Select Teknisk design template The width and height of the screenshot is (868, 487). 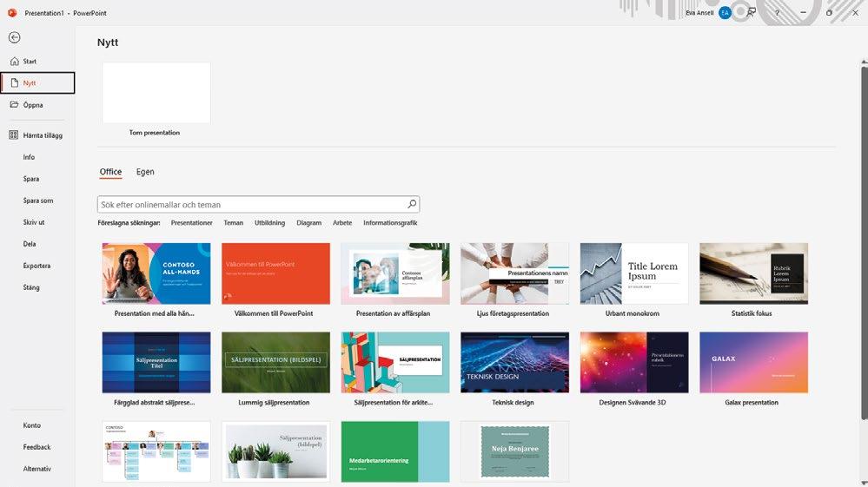tap(515, 363)
